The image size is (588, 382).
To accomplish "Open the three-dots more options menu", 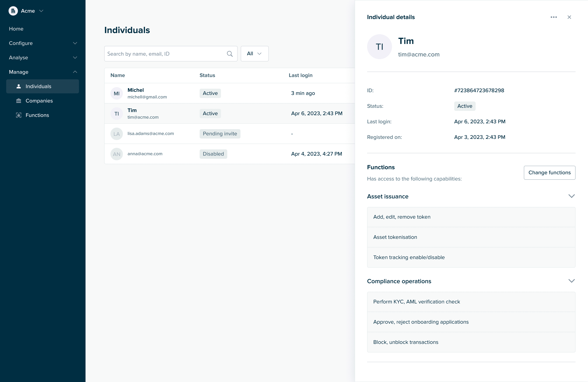I will click(x=554, y=17).
